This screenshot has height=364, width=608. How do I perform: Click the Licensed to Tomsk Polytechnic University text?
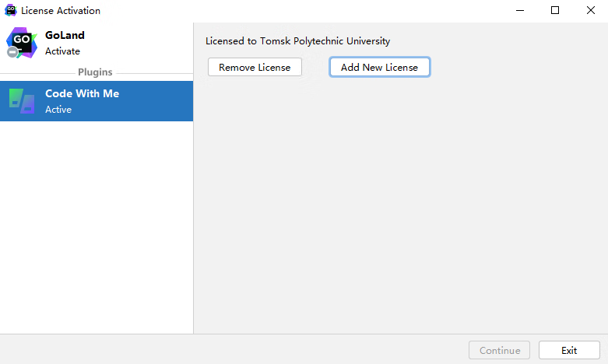[x=297, y=41]
